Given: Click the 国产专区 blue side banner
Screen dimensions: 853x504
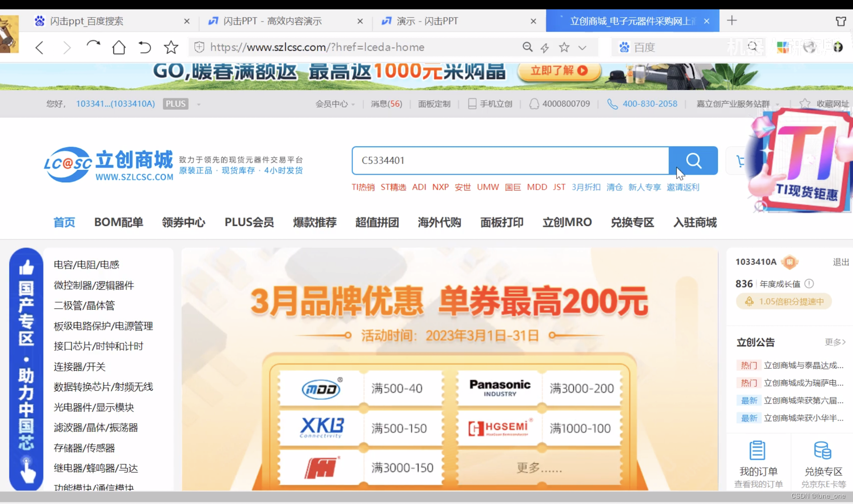Looking at the screenshot, I should click(x=26, y=369).
